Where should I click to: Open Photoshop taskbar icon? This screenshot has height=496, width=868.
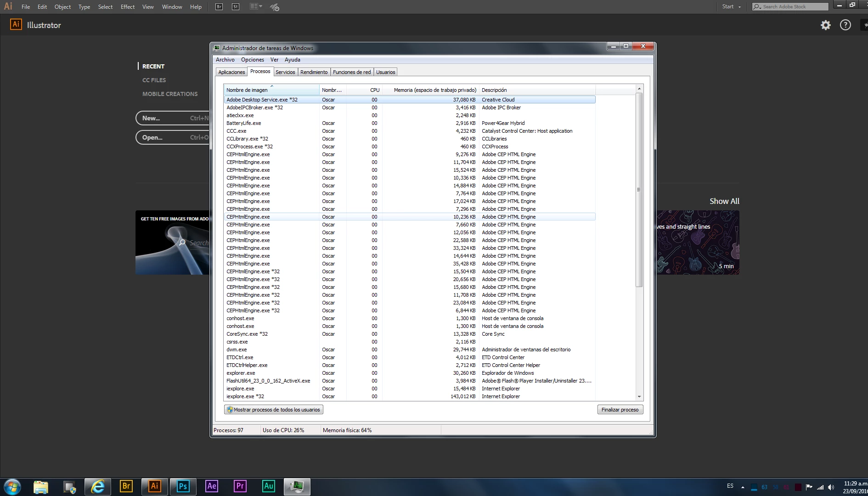click(183, 486)
